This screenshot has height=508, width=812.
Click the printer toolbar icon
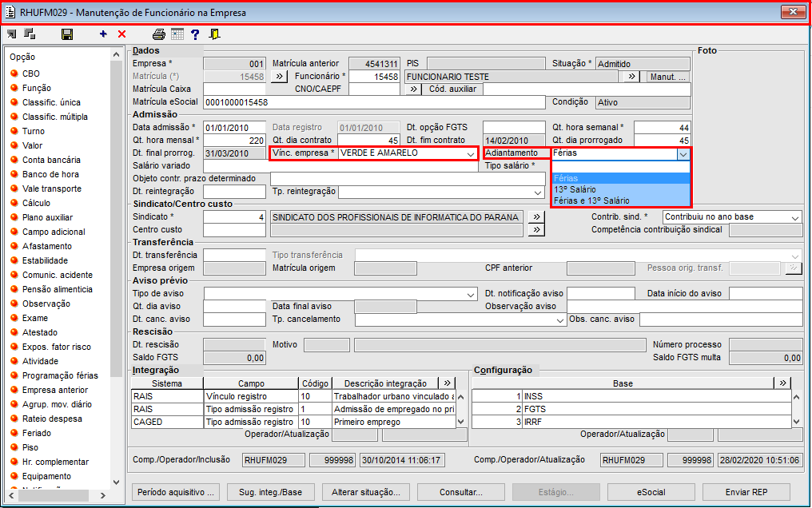point(159,34)
